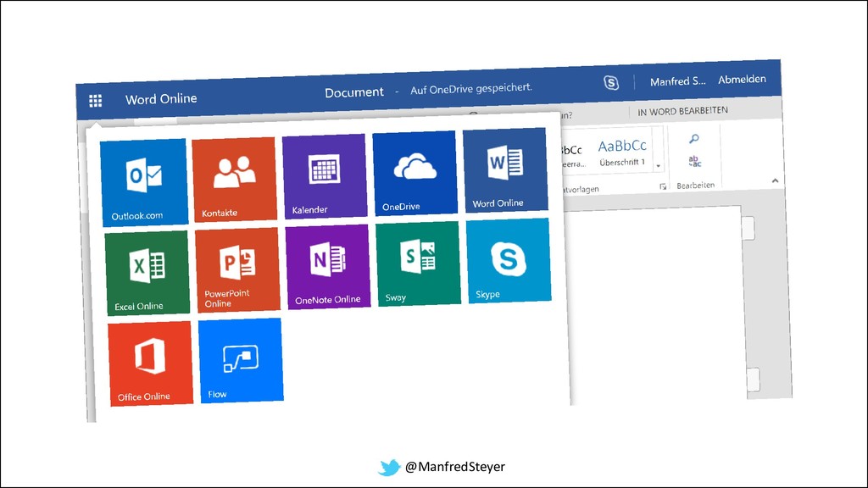Image resolution: width=868 pixels, height=488 pixels.
Task: Click the Document title
Action: (x=353, y=92)
